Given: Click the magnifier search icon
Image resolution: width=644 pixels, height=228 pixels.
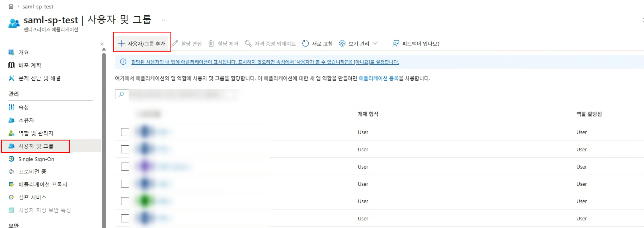Looking at the screenshot, I should (121, 94).
